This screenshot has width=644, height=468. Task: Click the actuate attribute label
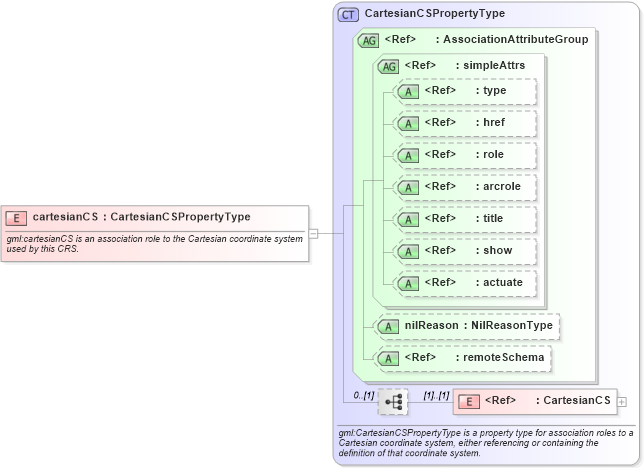click(x=474, y=282)
